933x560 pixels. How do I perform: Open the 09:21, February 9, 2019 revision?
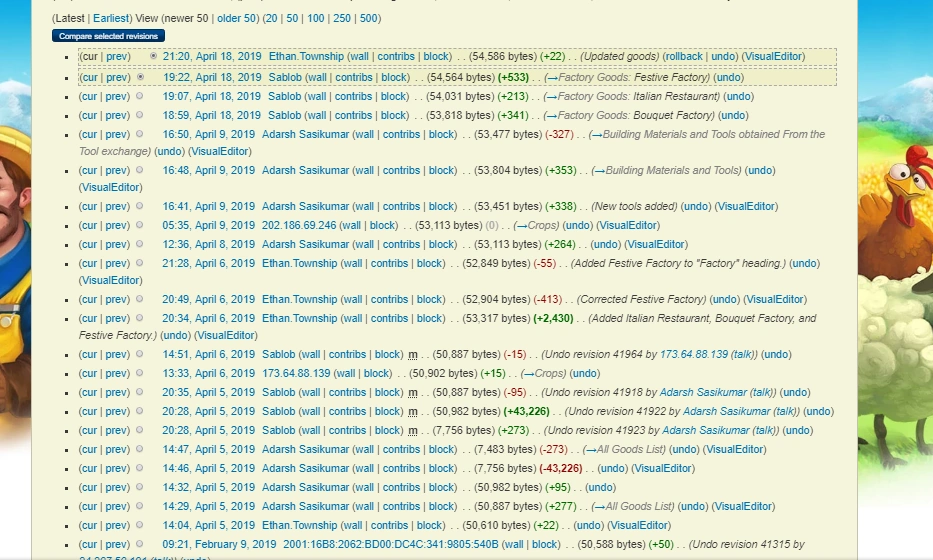(x=219, y=544)
